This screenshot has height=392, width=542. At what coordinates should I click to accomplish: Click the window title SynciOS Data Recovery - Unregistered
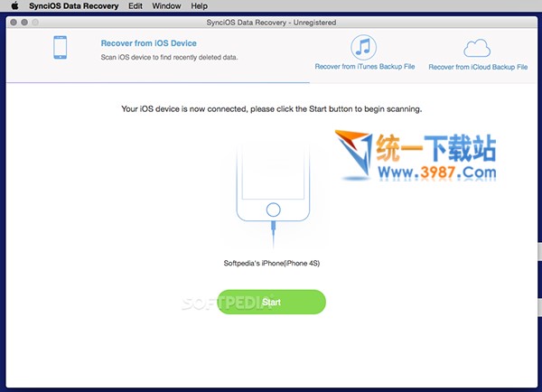[x=271, y=23]
